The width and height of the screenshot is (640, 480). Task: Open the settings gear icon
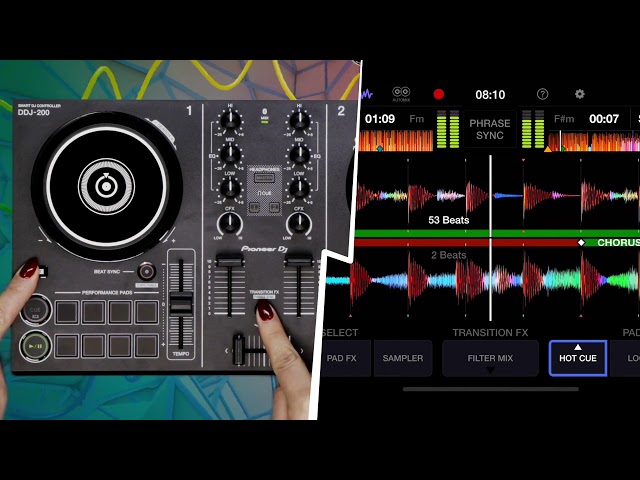point(580,94)
